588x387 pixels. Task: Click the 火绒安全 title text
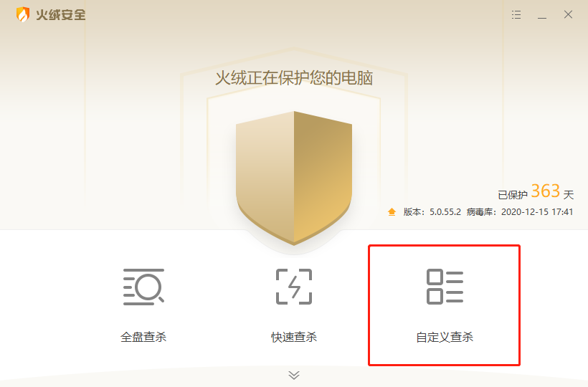[x=61, y=15]
